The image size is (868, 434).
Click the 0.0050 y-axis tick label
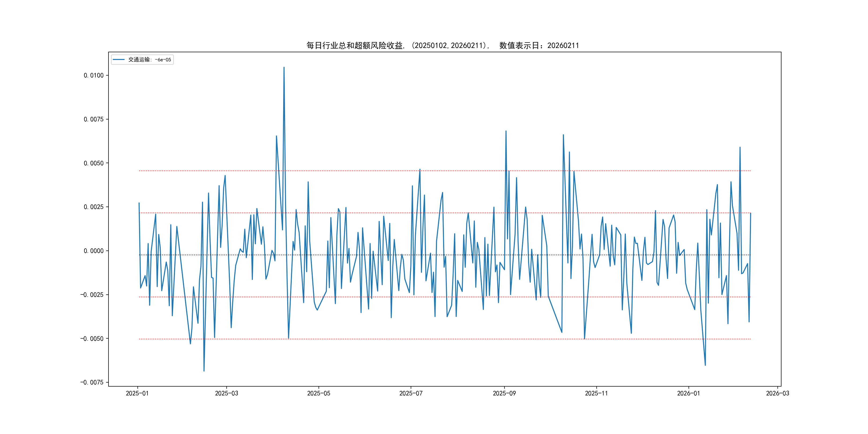click(94, 163)
